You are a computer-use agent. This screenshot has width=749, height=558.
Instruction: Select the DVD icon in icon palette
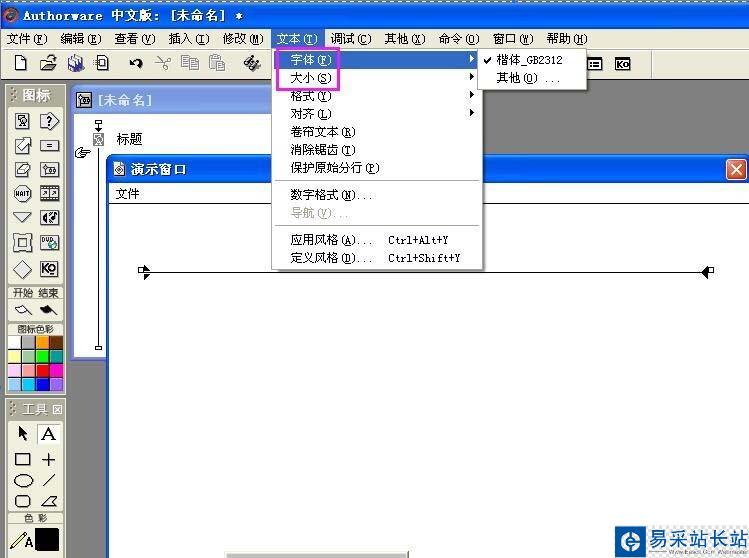pos(50,243)
